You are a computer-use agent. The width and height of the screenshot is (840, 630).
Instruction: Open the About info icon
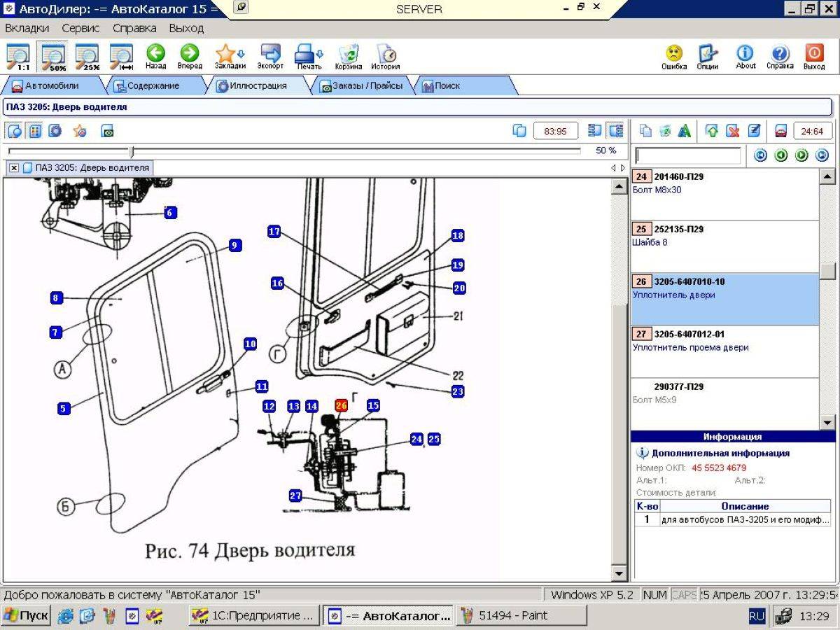745,57
